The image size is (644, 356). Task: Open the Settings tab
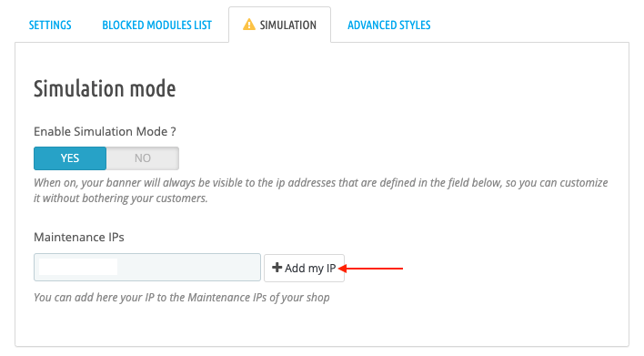coord(50,25)
